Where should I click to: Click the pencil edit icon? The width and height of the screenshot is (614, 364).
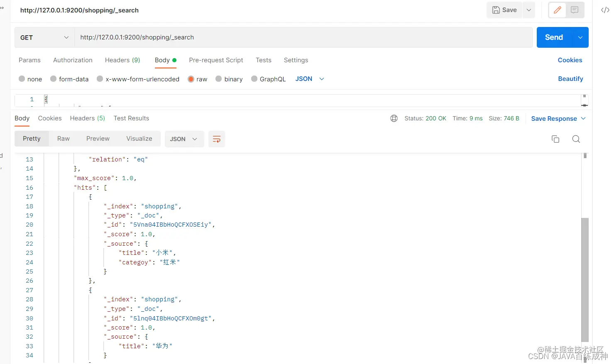click(558, 10)
